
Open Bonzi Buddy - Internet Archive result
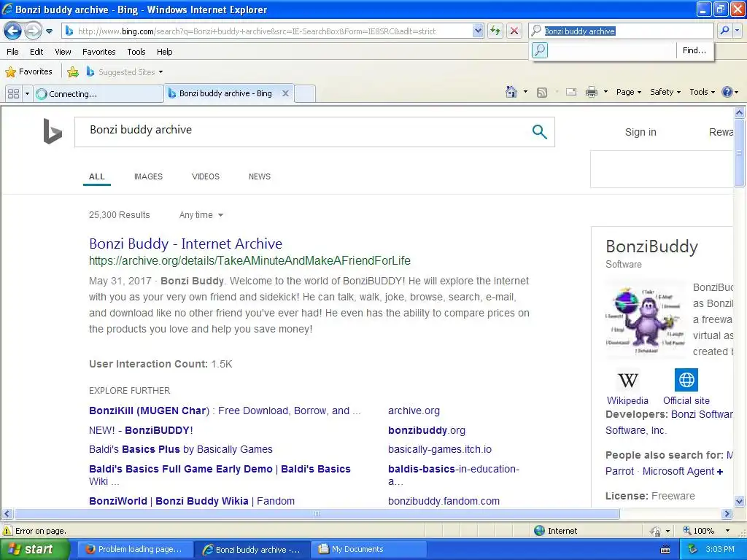tap(185, 244)
